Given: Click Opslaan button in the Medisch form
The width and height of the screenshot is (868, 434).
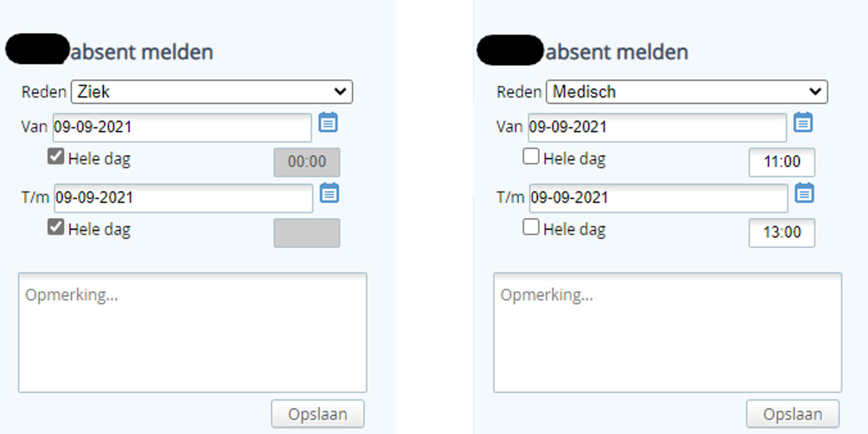Looking at the screenshot, I should [792, 414].
